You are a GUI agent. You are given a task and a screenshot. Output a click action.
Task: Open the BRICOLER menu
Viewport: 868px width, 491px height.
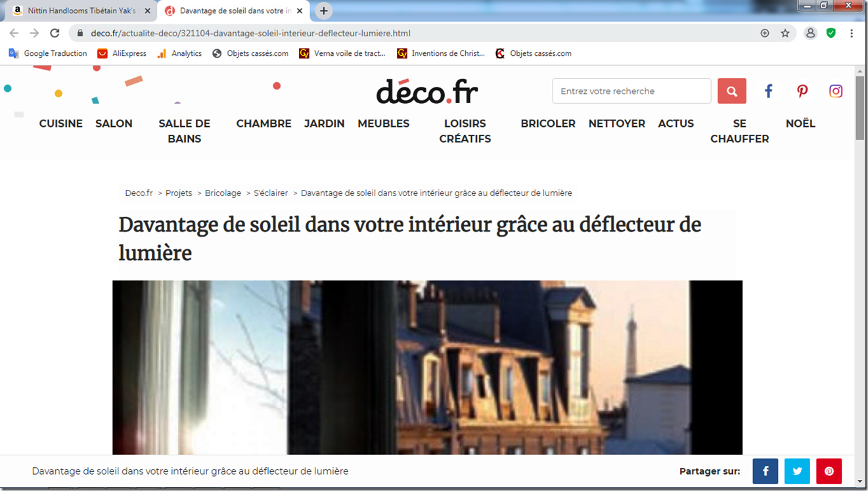pos(548,124)
